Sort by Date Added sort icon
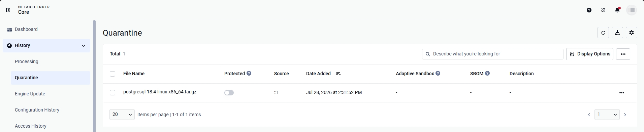This screenshot has height=132, width=644. [x=339, y=74]
